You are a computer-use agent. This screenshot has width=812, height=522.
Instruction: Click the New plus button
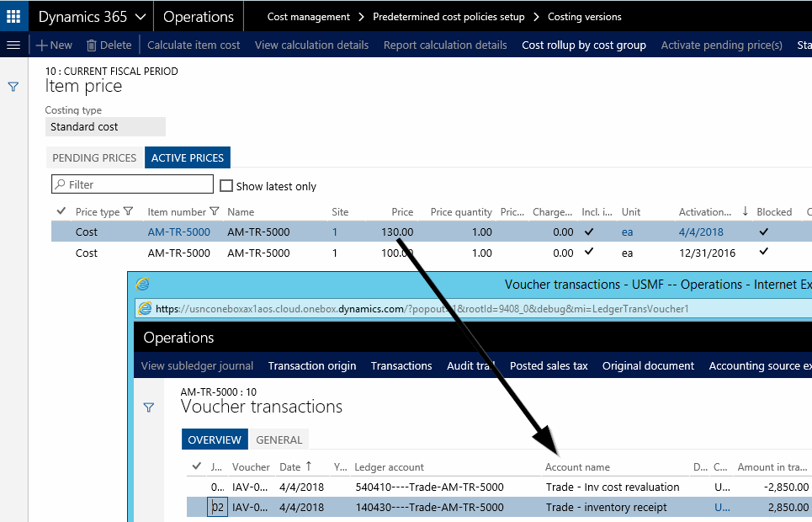pyautogui.click(x=55, y=45)
